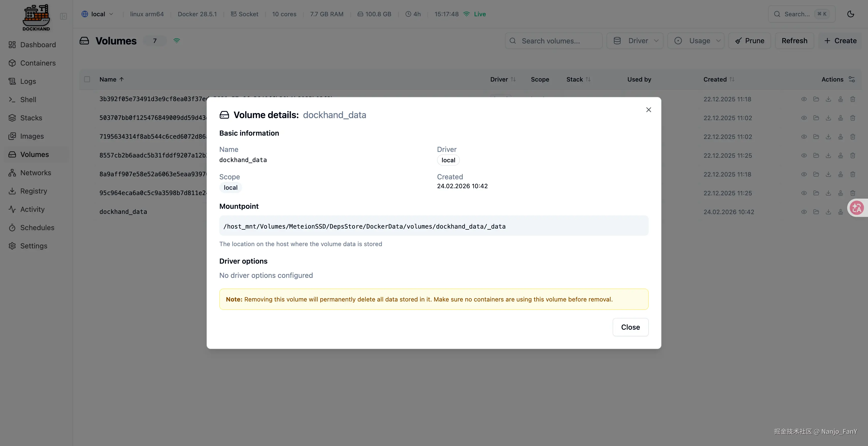
Task: Open the Dockhand logo home link
Action: 36,18
